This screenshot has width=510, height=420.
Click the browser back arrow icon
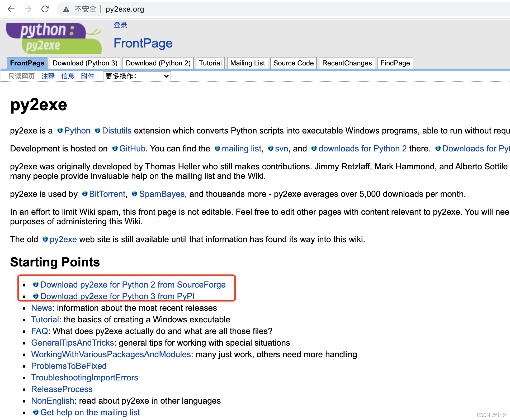point(11,9)
